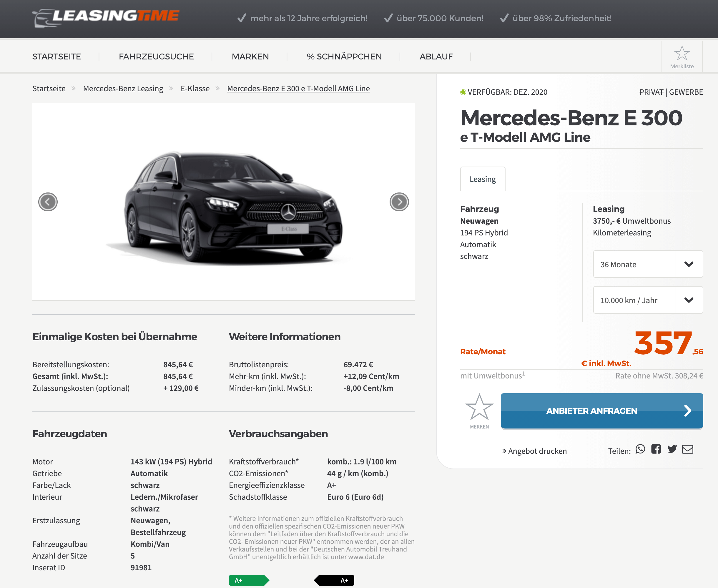Click chevron of 36 Monate selector
Screen dimensions: 718x588
689,264
